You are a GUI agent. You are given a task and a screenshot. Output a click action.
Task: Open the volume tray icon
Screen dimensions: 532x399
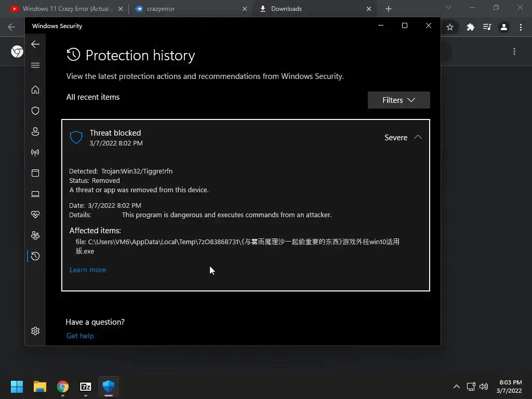tap(484, 387)
